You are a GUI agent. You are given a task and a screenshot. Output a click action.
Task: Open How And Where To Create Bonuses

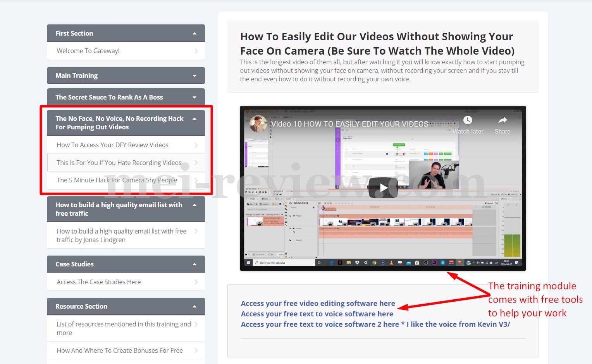[x=120, y=350]
